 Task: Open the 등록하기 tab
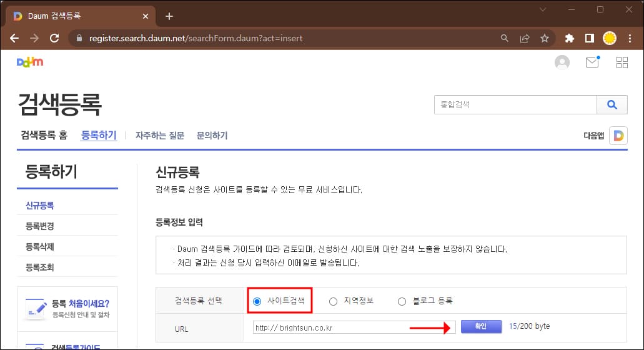pos(99,135)
